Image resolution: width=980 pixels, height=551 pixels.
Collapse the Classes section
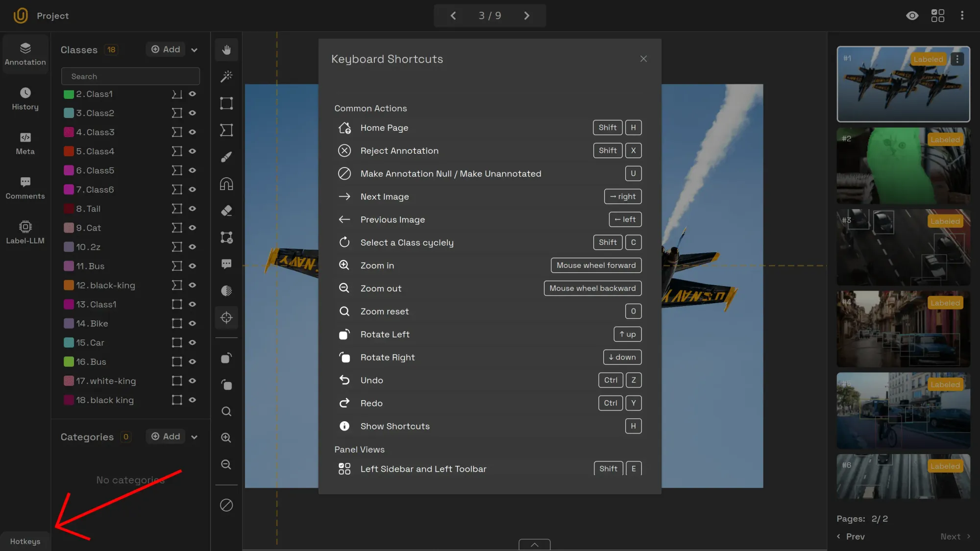point(195,49)
